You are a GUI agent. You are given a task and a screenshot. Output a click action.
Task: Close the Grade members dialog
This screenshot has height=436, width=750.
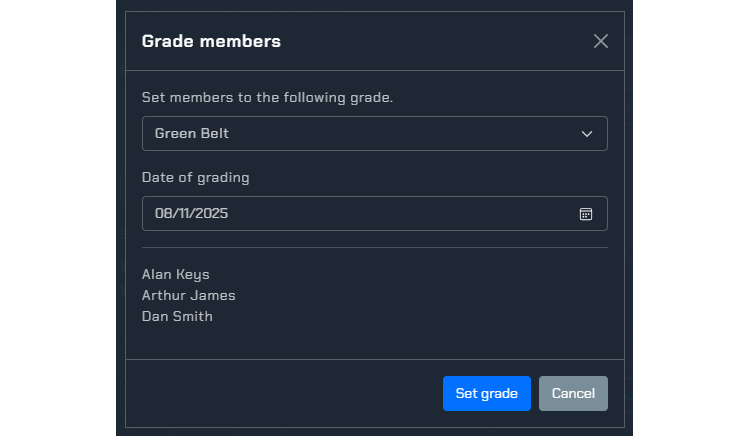tap(601, 41)
